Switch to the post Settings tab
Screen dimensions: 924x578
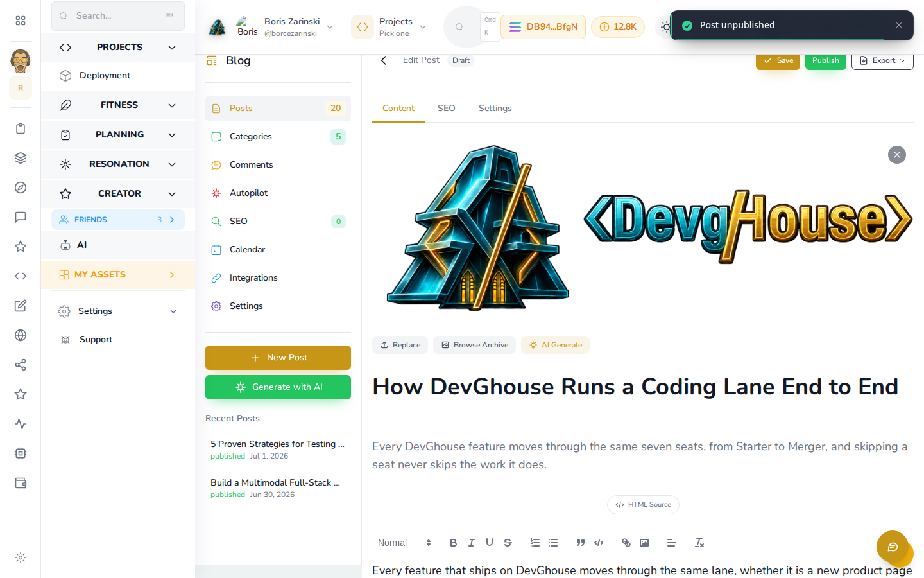[495, 108]
